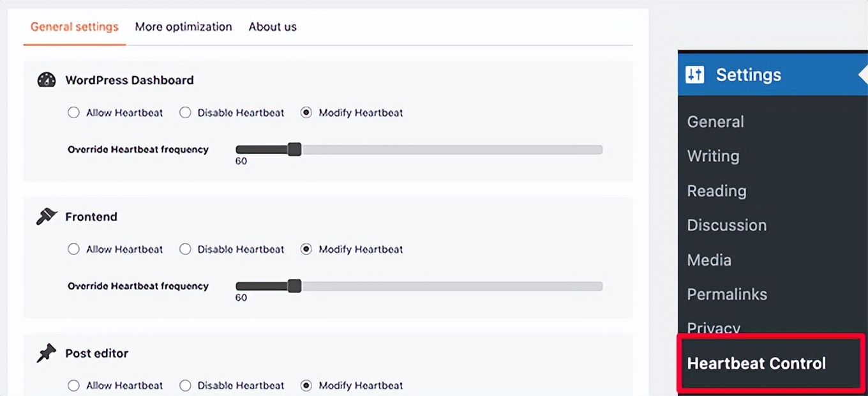Switch to the More optimization tab
The height and width of the screenshot is (396, 868).
[183, 27]
